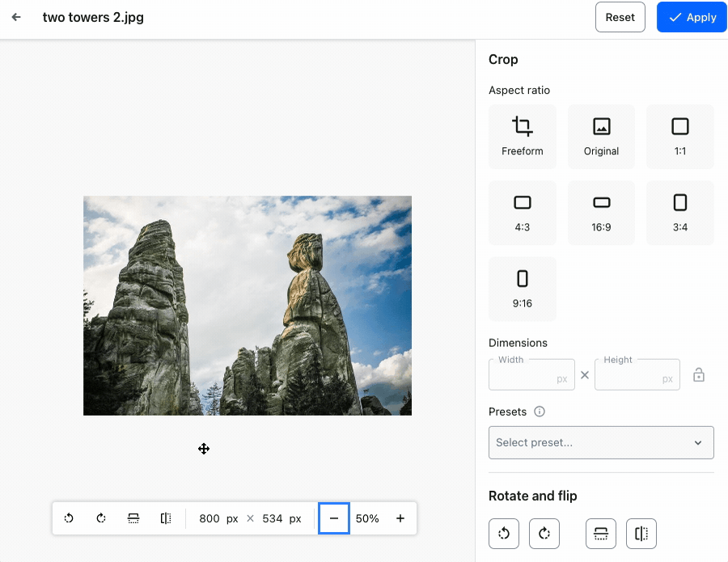The width and height of the screenshot is (728, 562).
Task: Click the back arrow next to filename
Action: 16,17
